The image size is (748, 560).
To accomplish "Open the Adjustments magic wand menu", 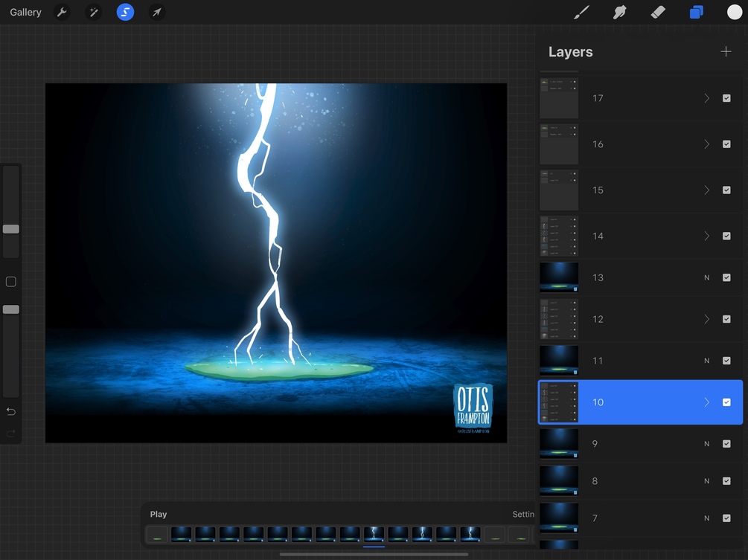I will 94,12.
